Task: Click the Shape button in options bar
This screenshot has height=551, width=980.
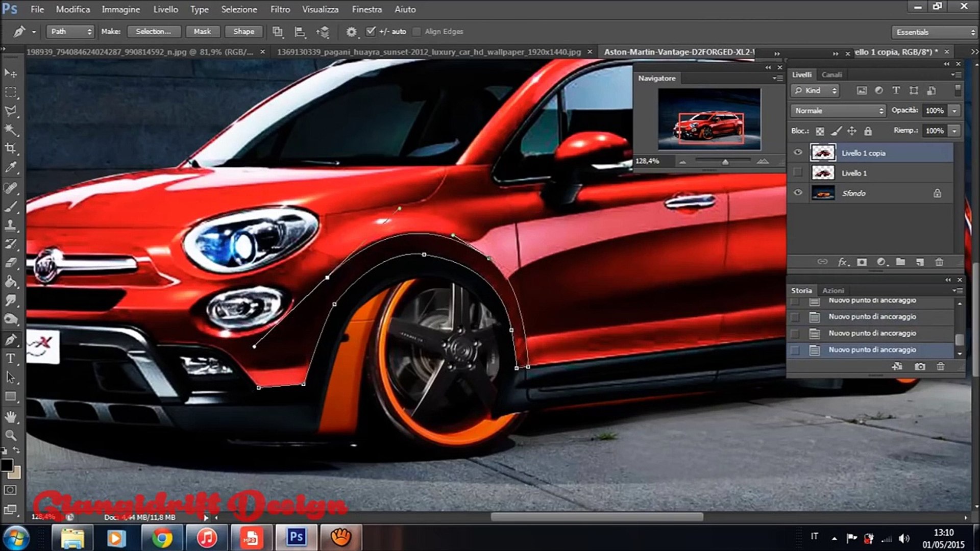Action: click(243, 31)
